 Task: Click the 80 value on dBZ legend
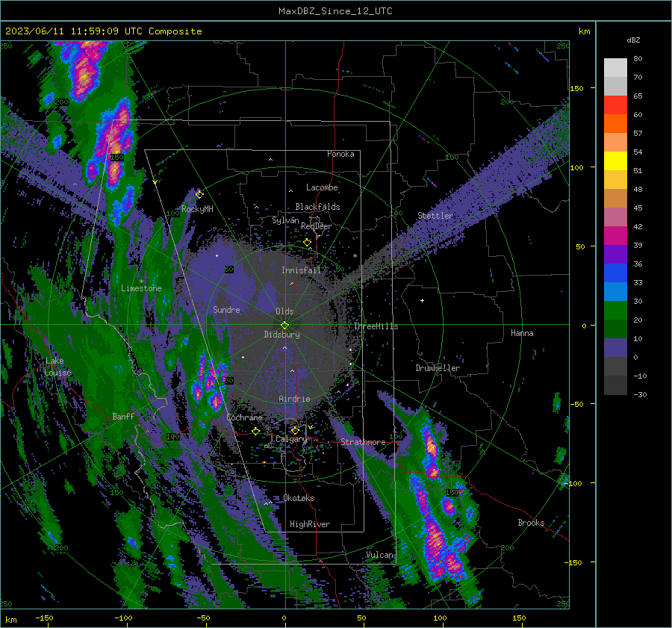(x=638, y=59)
